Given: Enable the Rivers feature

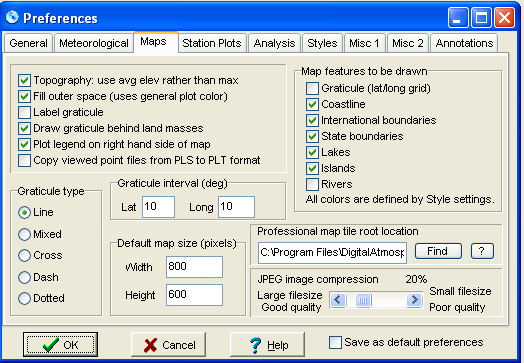Looking at the screenshot, I should (x=312, y=185).
